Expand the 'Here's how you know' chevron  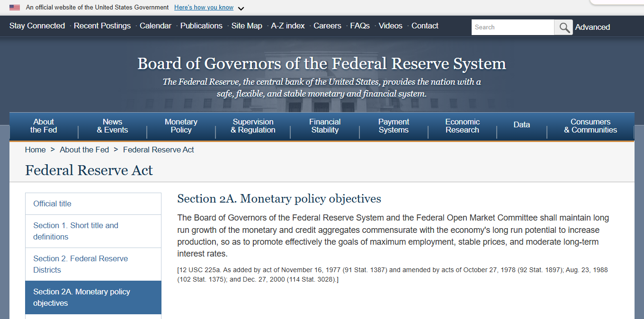click(x=241, y=8)
